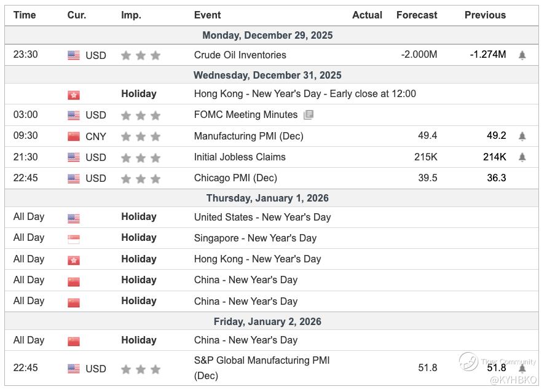Click the bell for S&P Global Manufacturing PMI

(522, 369)
